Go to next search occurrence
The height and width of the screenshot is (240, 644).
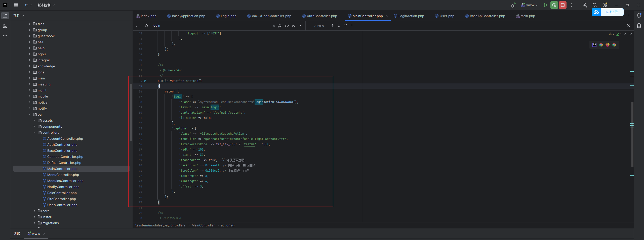pos(339,26)
